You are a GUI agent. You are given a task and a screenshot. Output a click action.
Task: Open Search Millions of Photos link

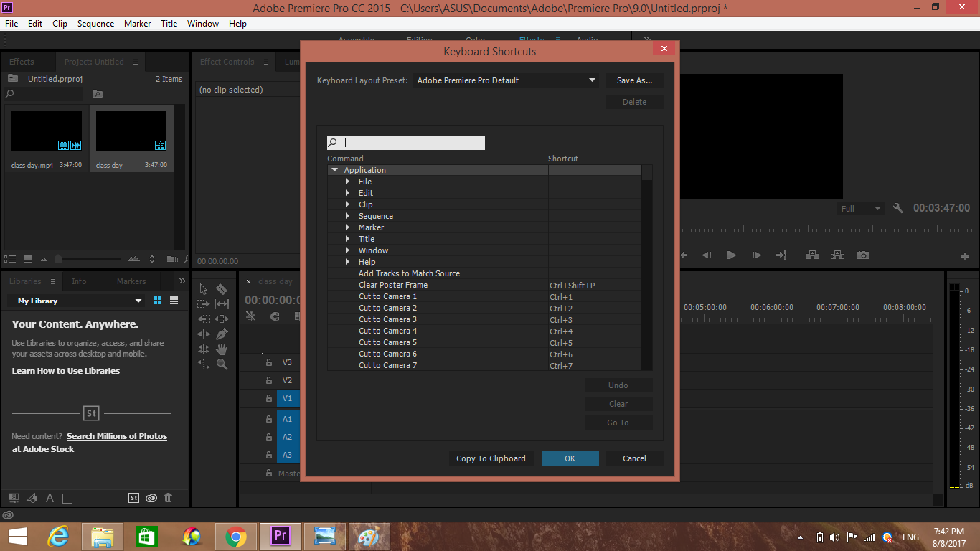coord(117,436)
